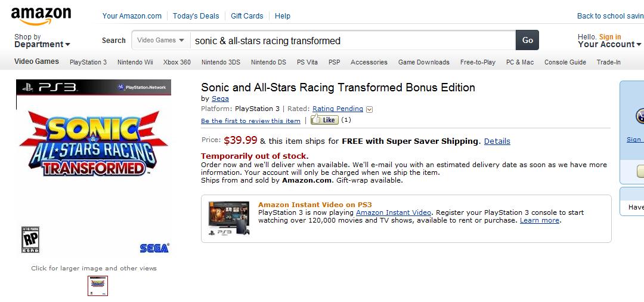Go to Game Downloads section
644x302 pixels.
tap(424, 62)
